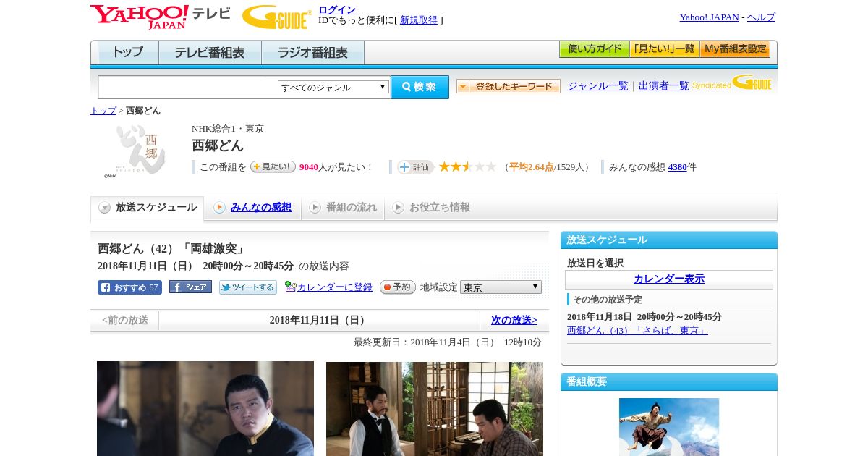Select the 放送スケジュール tab
868x456 pixels.
148,208
